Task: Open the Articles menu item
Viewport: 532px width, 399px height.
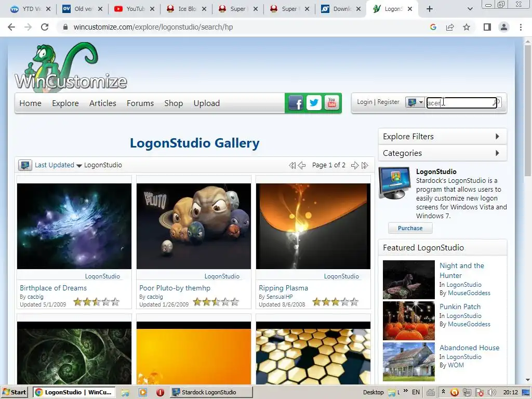Action: coord(103,103)
